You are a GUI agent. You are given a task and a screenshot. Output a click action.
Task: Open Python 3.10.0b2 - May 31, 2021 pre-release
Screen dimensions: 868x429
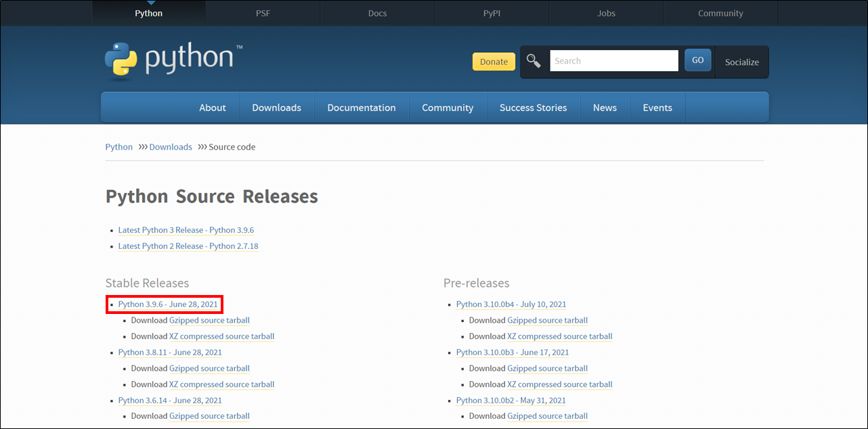tap(511, 401)
